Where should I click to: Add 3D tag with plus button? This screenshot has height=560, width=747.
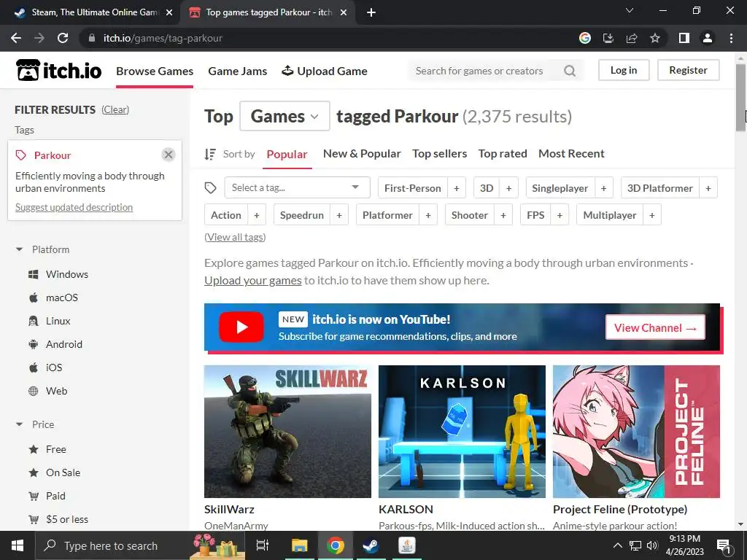click(x=508, y=188)
